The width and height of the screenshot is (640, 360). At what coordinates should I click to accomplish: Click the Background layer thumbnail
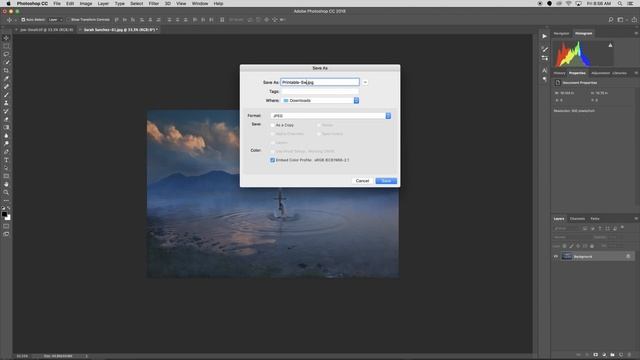(x=567, y=256)
